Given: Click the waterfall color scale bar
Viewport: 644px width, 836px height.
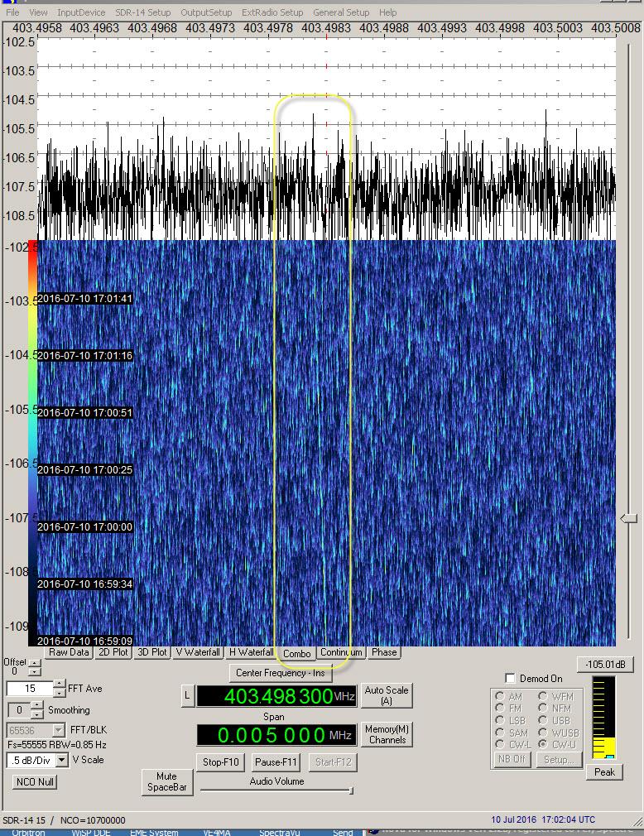Looking at the screenshot, I should coord(32,443).
